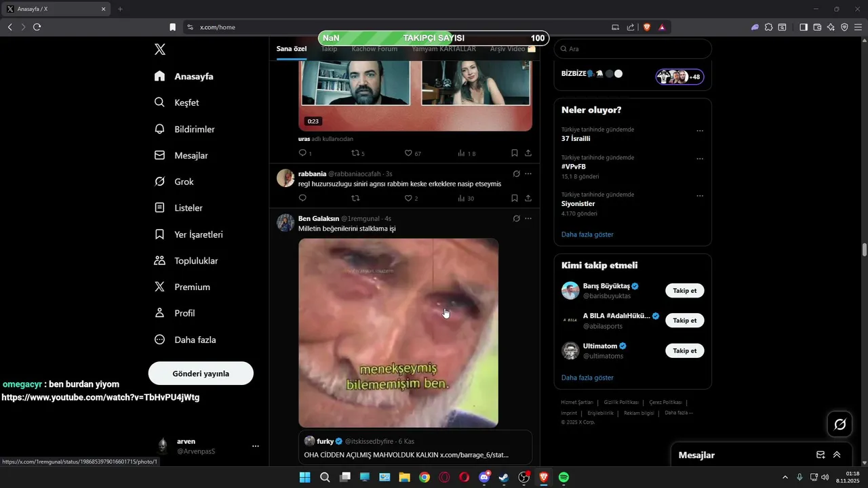View analytics of rabbania's post
Screen dimensions: 868x488
pos(465,198)
